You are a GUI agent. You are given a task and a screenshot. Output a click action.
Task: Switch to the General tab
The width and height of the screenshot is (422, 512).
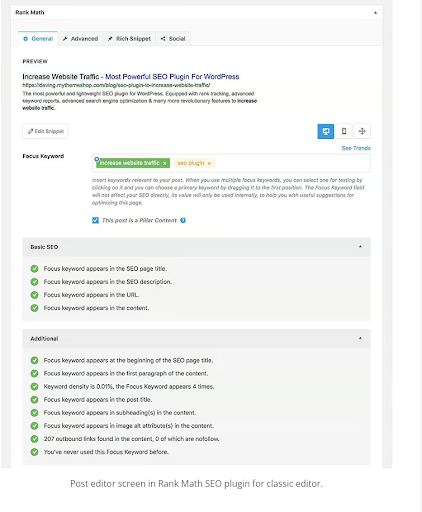(38, 39)
